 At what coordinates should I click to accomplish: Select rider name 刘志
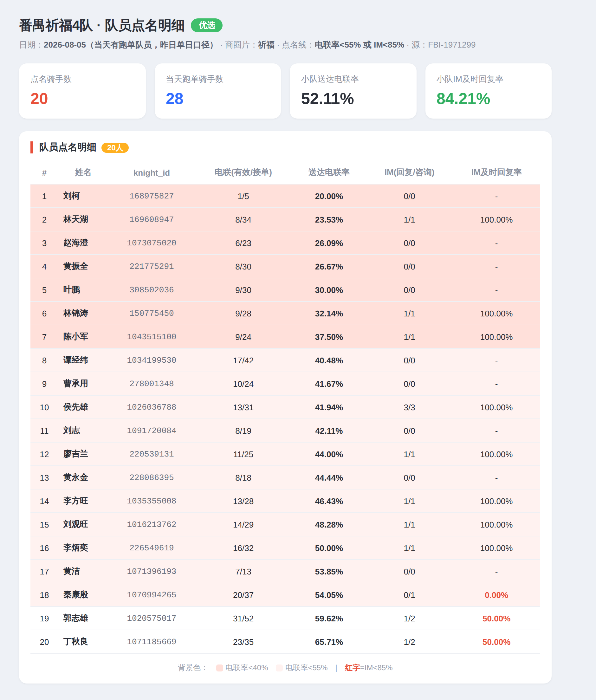(x=71, y=431)
